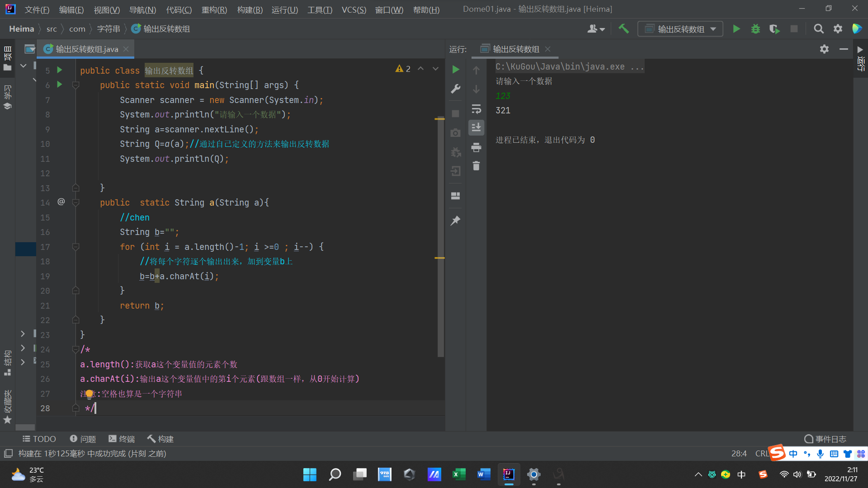Collapse the for loop block
The width and height of the screenshot is (868, 488).
76,247
